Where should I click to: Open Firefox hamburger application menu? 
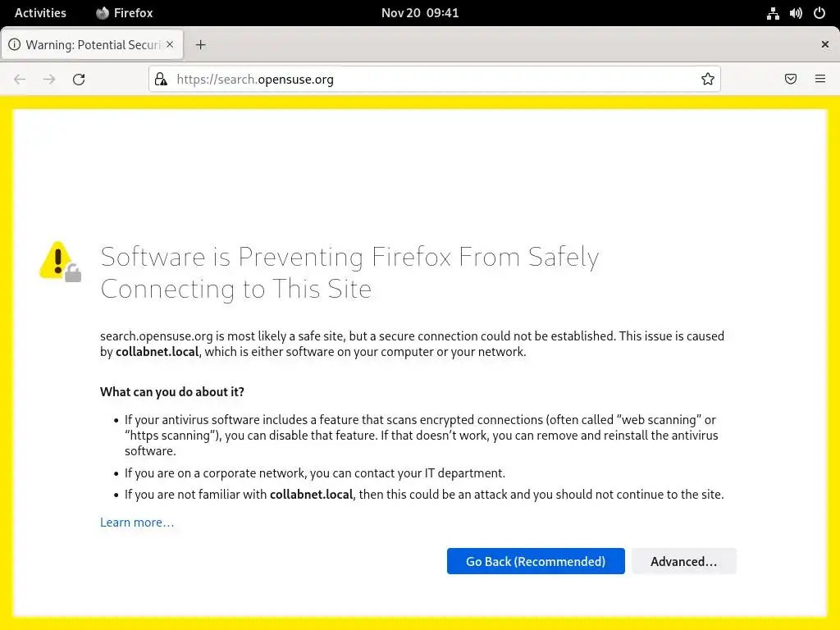tap(820, 80)
